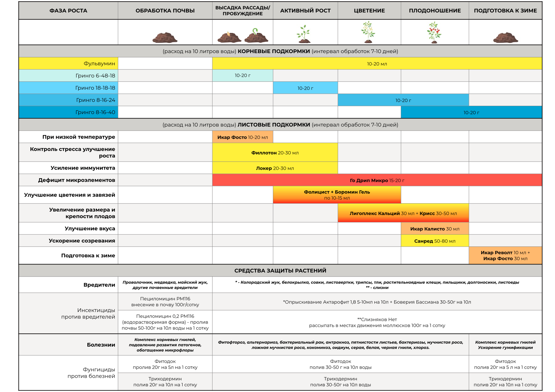Viewport: 555px width, 392px height.
Task: Click the ФАЗА РОСТА column header
Action: click(68, 11)
